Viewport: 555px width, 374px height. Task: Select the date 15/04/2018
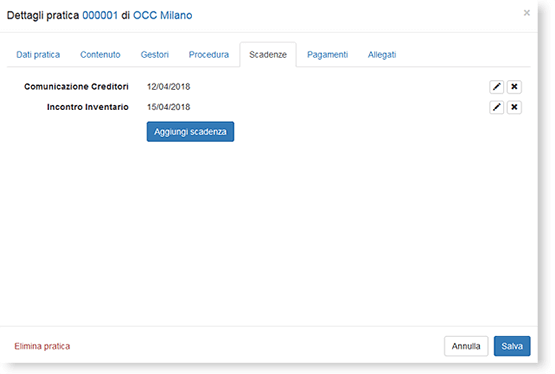(x=168, y=107)
